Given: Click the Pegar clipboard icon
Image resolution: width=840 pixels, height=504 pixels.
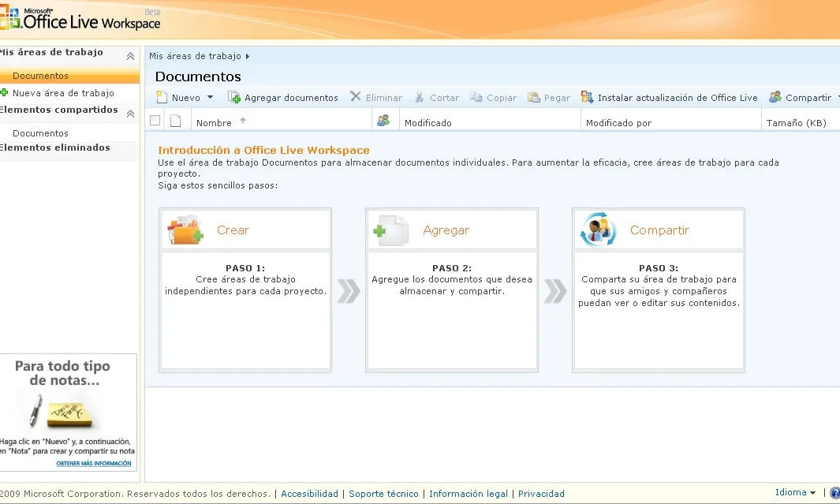Looking at the screenshot, I should click(x=533, y=98).
